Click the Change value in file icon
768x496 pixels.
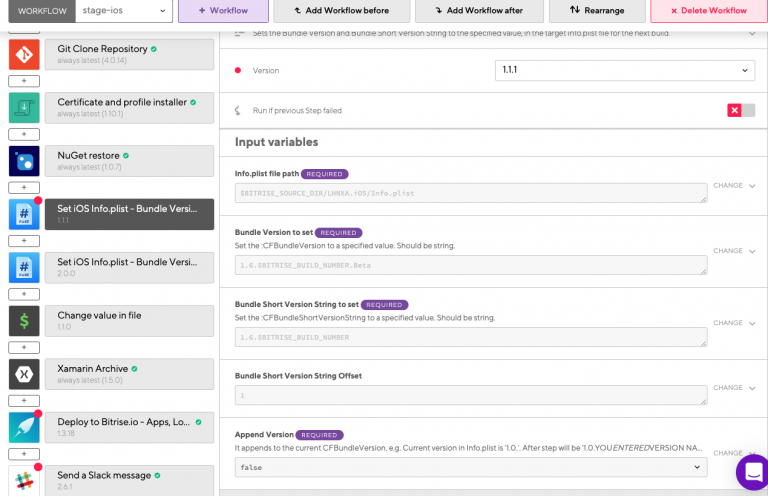point(24,320)
